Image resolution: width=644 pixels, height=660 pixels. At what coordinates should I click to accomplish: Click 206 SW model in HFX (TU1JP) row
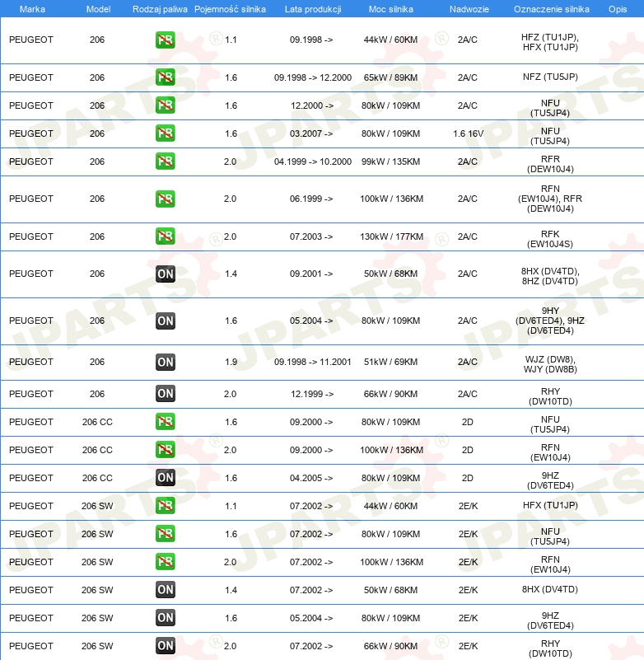97,506
